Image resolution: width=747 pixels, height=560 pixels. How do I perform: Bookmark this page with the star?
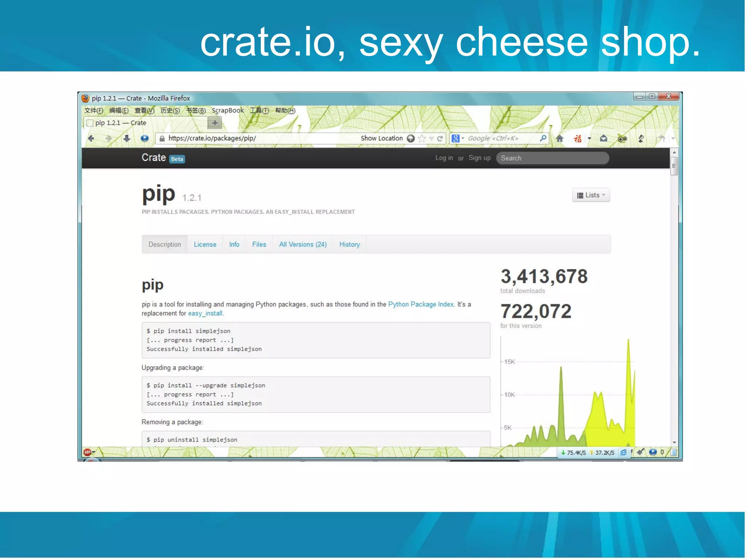pos(422,138)
